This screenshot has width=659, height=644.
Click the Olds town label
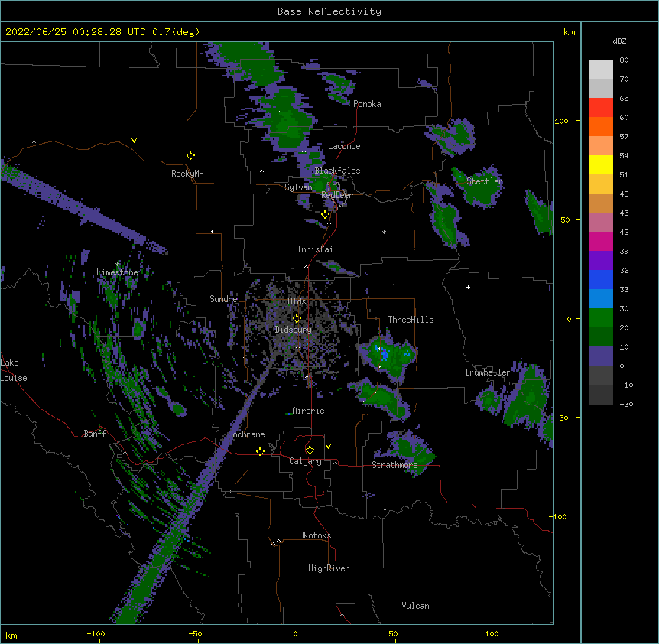click(297, 301)
